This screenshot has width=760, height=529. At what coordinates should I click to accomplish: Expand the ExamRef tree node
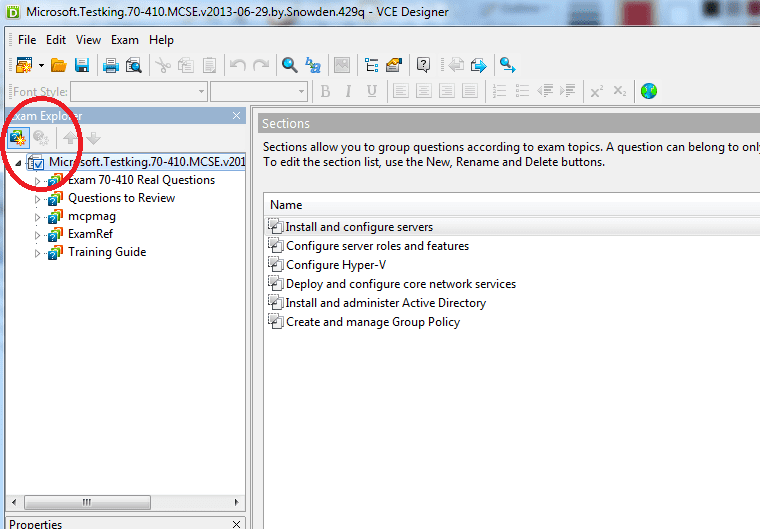(x=37, y=235)
